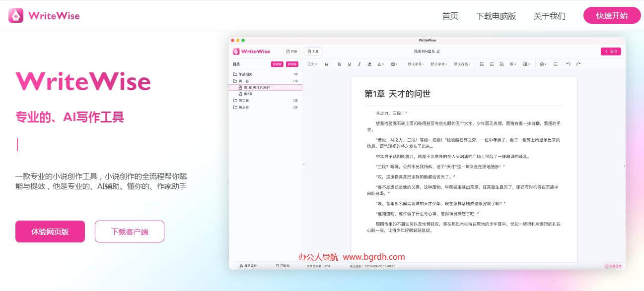Click the 下载客户端 button
Viewport: 644px width, 291px height.
(130, 232)
